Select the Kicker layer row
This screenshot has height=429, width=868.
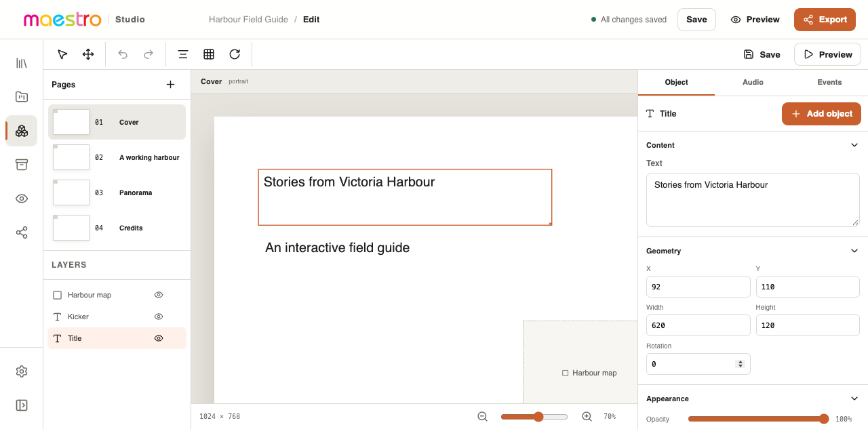(x=117, y=316)
